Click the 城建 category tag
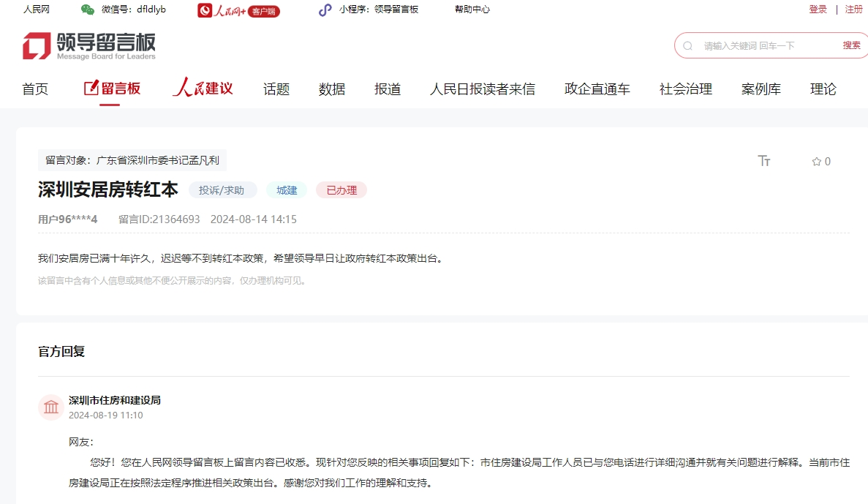 287,190
